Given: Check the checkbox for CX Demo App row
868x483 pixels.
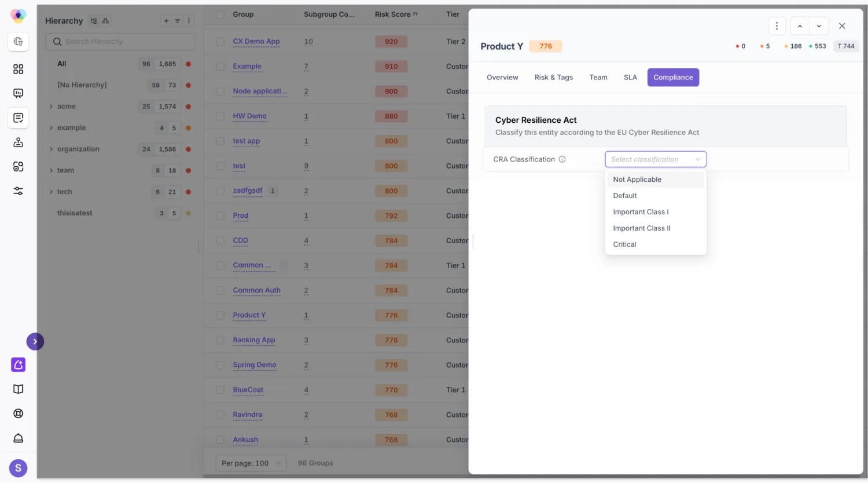Looking at the screenshot, I should tap(220, 42).
